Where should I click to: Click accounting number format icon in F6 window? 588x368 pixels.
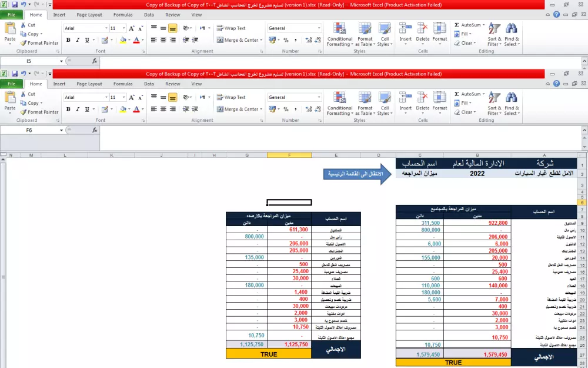(x=272, y=109)
